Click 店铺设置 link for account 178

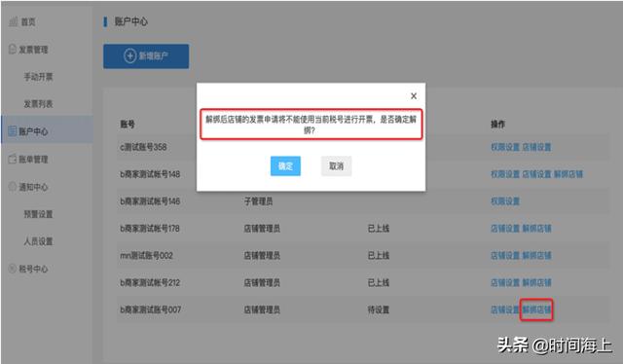pyautogui.click(x=505, y=229)
